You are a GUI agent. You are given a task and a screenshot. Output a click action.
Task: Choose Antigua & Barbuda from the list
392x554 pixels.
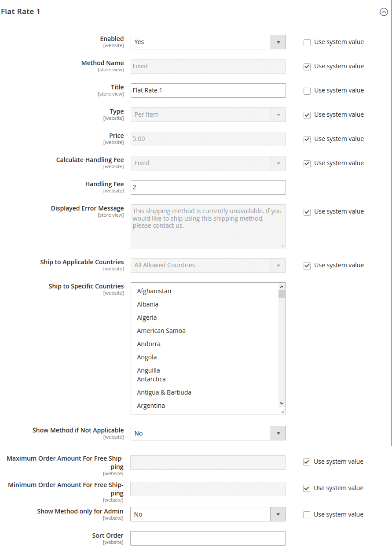(164, 392)
